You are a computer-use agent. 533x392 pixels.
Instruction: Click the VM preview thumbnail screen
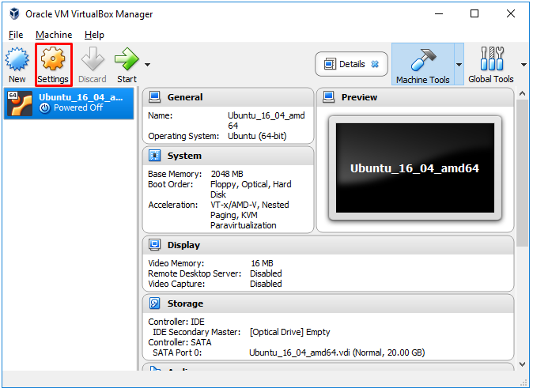click(415, 168)
